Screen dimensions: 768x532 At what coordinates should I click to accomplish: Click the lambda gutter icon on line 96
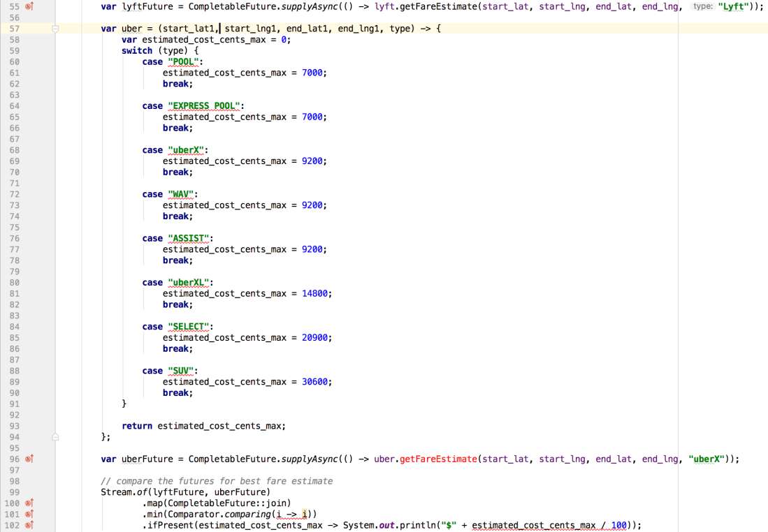[29, 459]
